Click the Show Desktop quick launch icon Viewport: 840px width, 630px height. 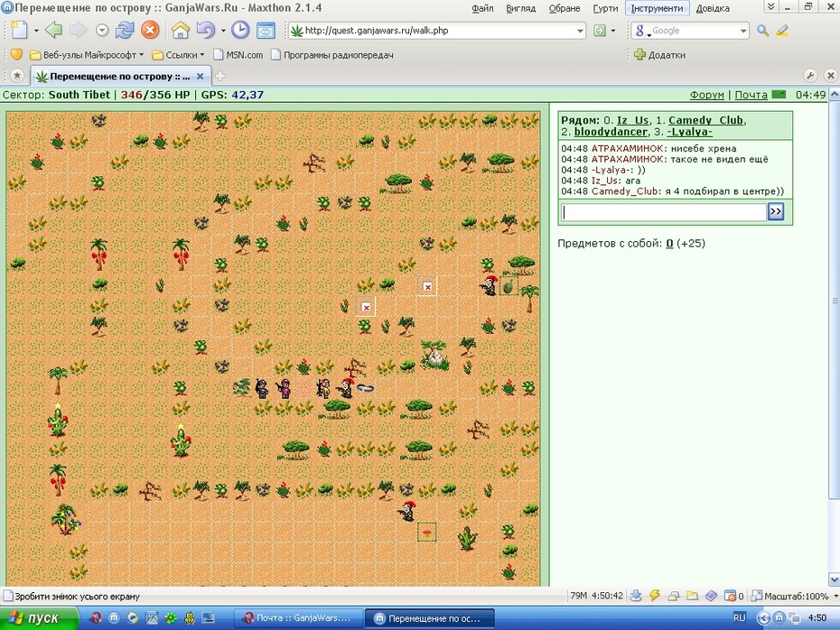click(x=208, y=618)
